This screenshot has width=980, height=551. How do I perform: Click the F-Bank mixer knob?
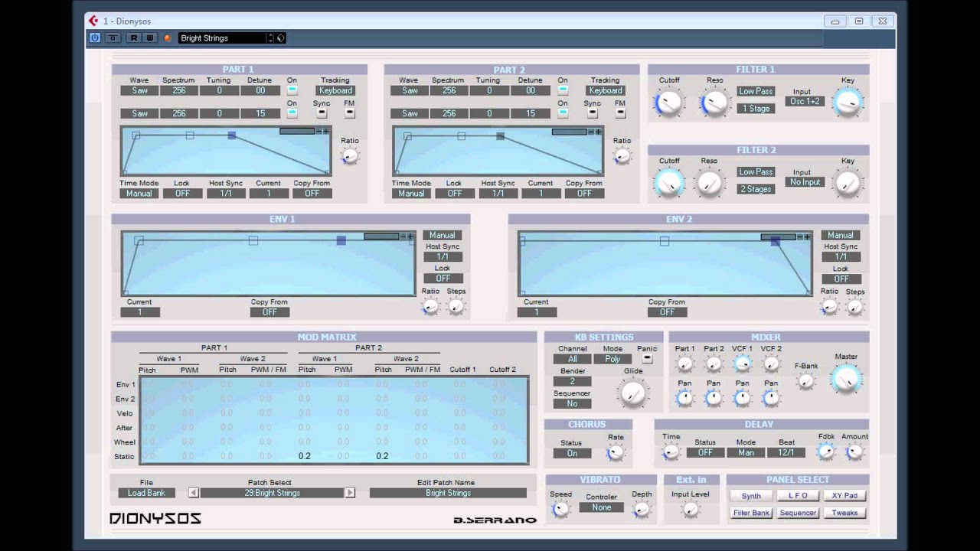806,381
